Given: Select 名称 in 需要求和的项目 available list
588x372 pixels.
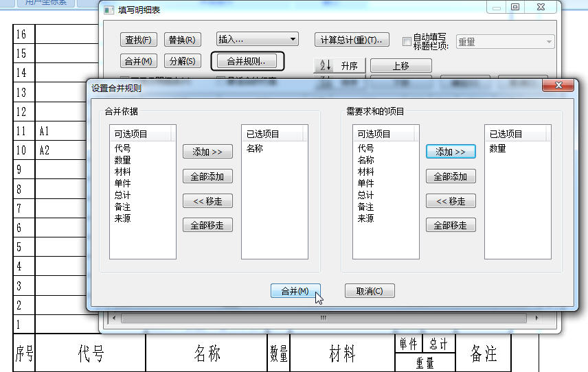Looking at the screenshot, I should tap(365, 160).
